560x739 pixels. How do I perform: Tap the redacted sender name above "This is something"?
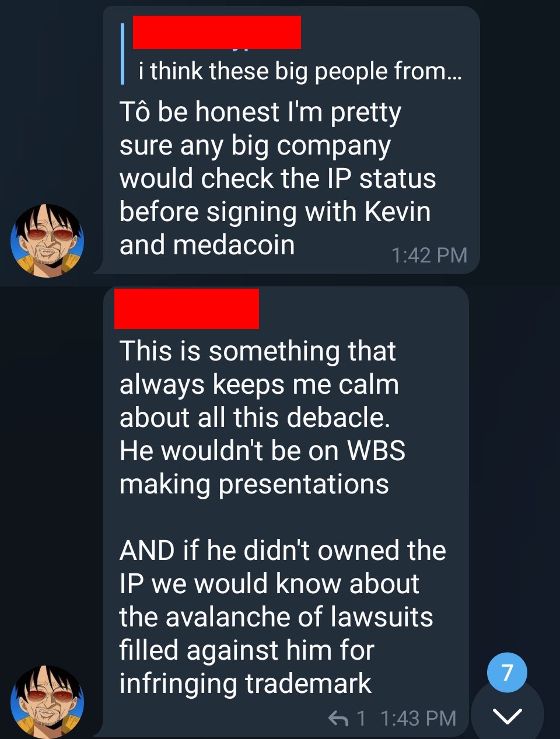[187, 309]
